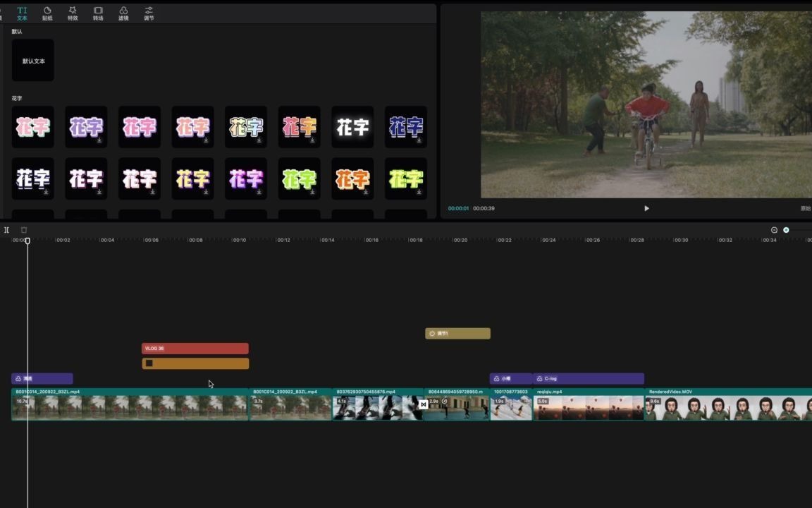Click the transition marker between video clips

(x=423, y=404)
